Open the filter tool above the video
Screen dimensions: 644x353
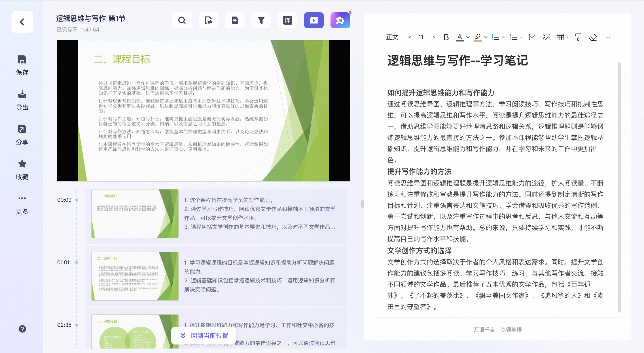[261, 20]
